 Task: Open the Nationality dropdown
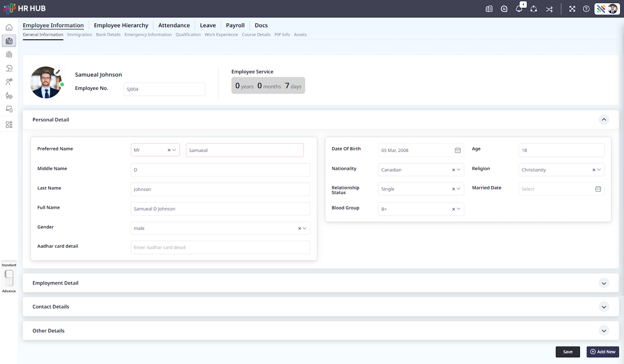coord(459,170)
